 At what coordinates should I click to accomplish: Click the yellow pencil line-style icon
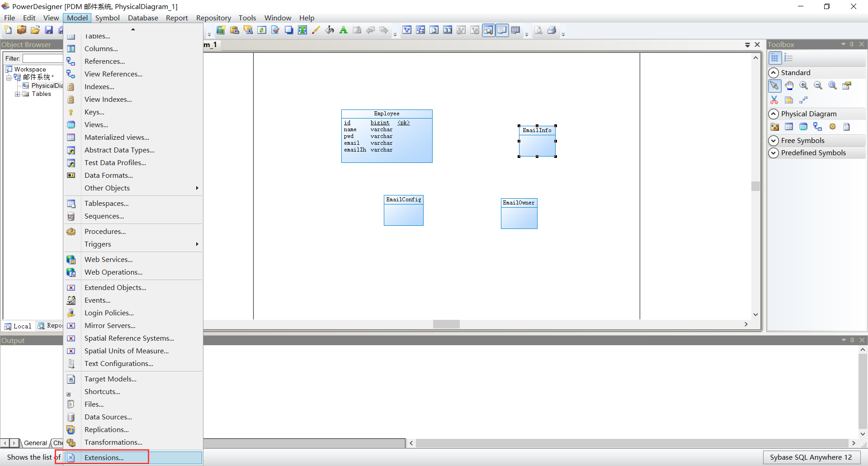click(316, 30)
